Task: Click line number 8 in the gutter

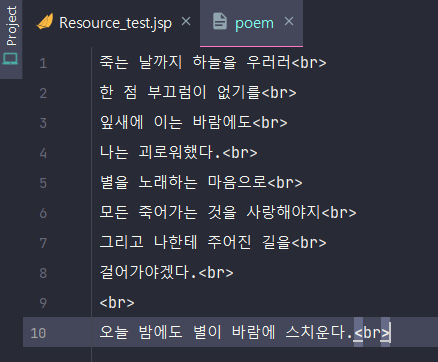Action: [x=43, y=273]
